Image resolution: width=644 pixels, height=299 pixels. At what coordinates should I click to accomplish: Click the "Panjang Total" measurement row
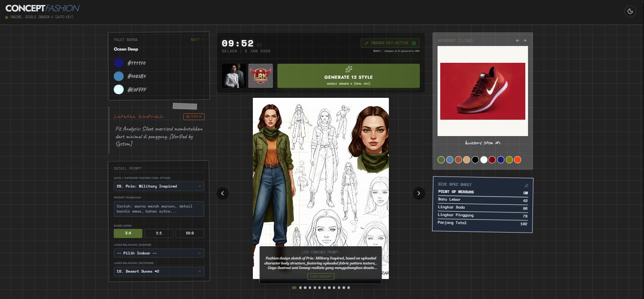click(483, 223)
